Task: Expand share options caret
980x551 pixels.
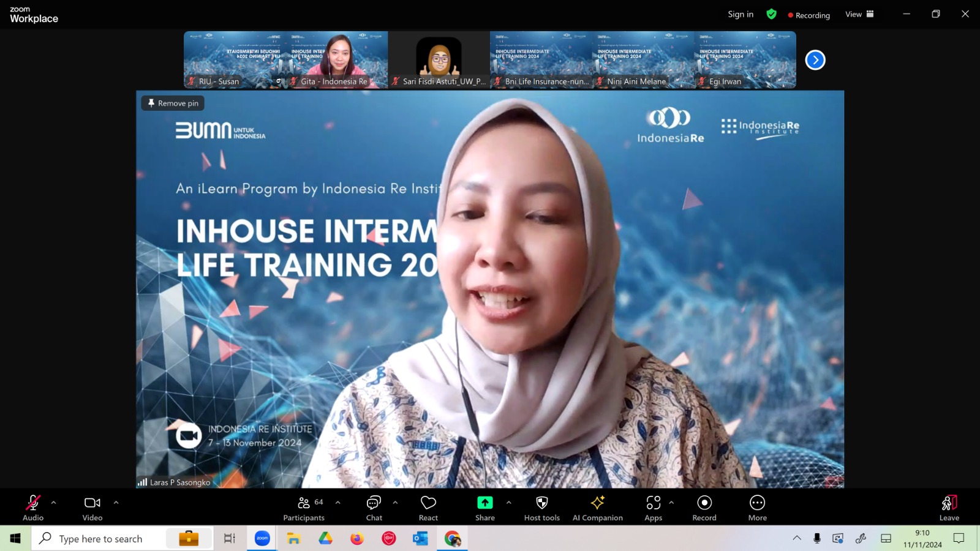Action: (508, 503)
